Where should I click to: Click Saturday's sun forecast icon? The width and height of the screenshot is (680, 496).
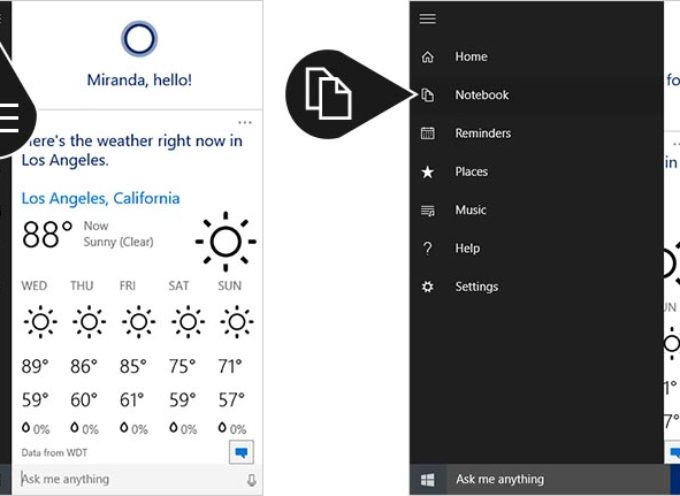tap(188, 322)
